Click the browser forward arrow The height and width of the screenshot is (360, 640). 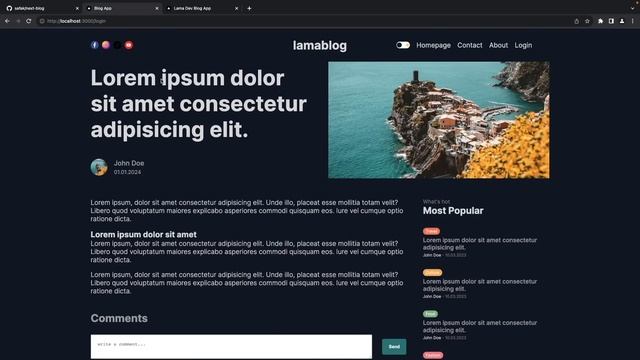(18, 21)
